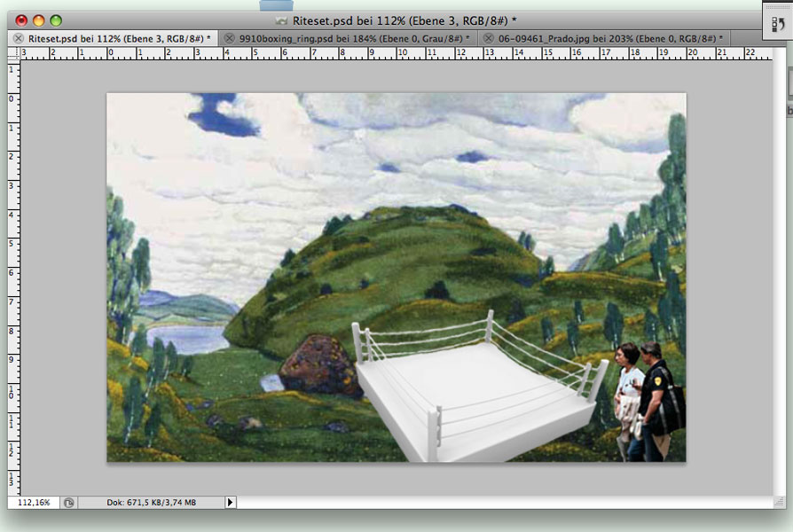Click the yellow minimize window button
The width and height of the screenshot is (793, 532).
38,20
